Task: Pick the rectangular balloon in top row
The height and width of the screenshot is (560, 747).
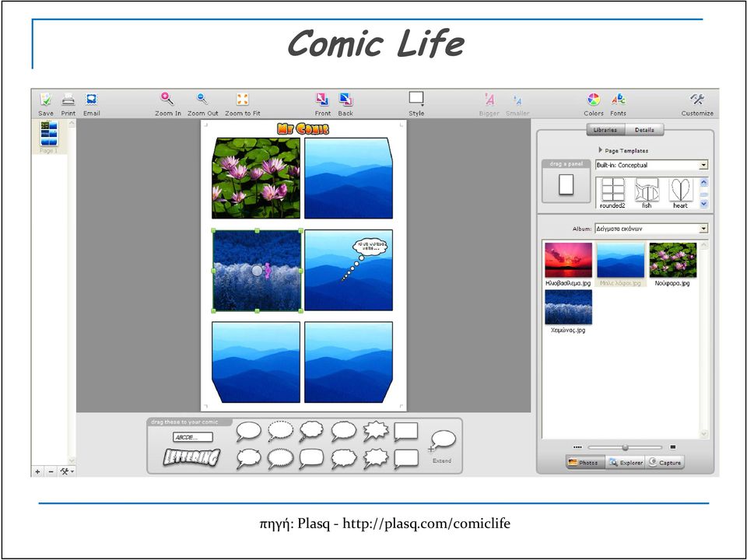Action: point(406,432)
